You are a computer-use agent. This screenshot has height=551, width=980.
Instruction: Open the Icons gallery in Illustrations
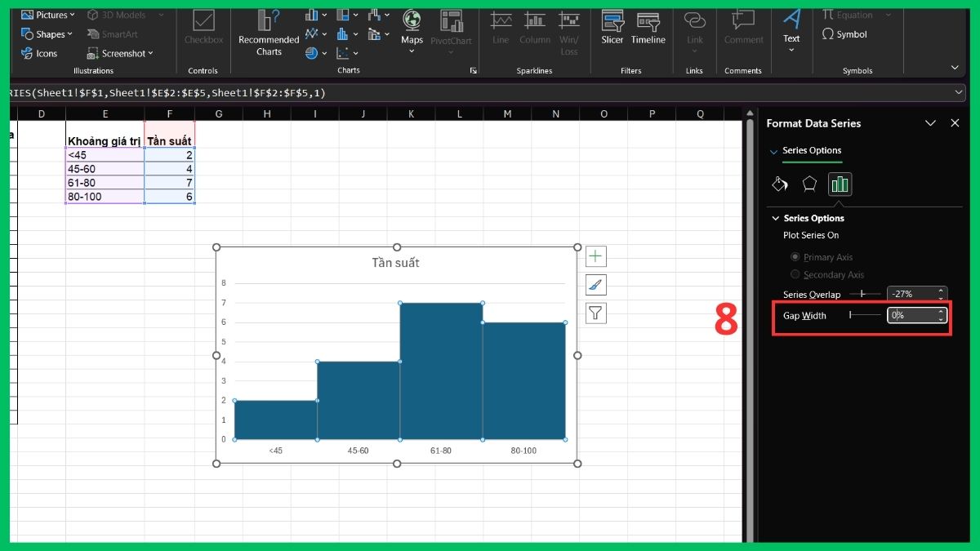point(40,53)
